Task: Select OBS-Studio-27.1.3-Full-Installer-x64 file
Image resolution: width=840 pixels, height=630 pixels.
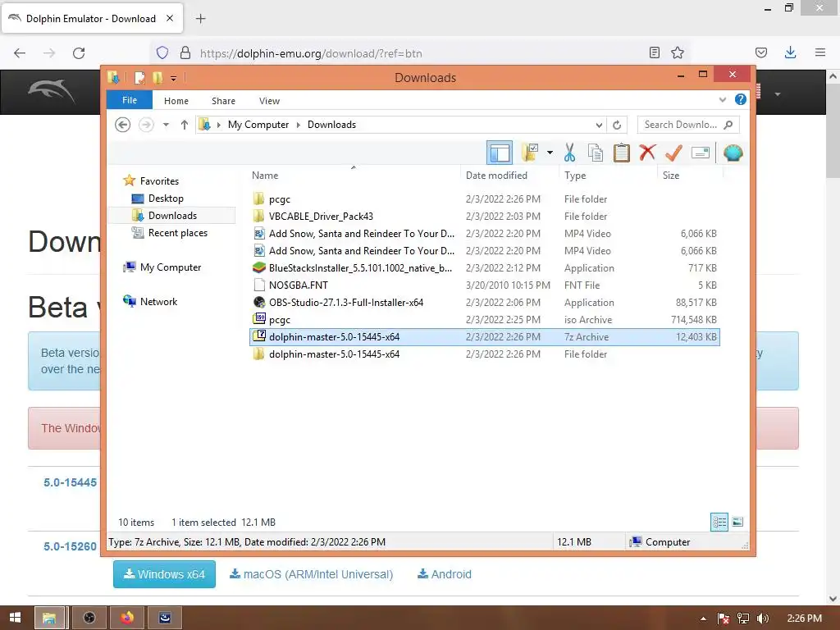Action: [484, 302]
